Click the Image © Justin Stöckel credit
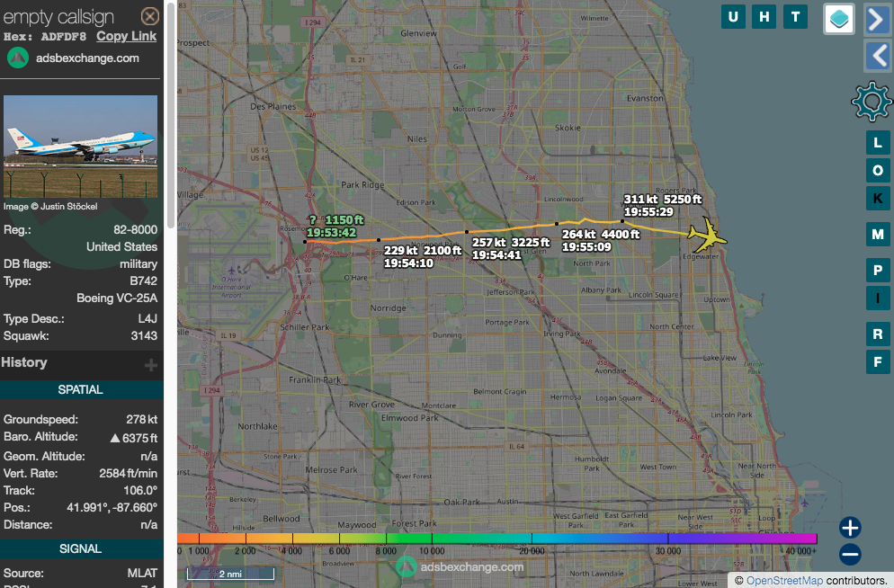Screen dimensions: 894x588 pos(50,206)
